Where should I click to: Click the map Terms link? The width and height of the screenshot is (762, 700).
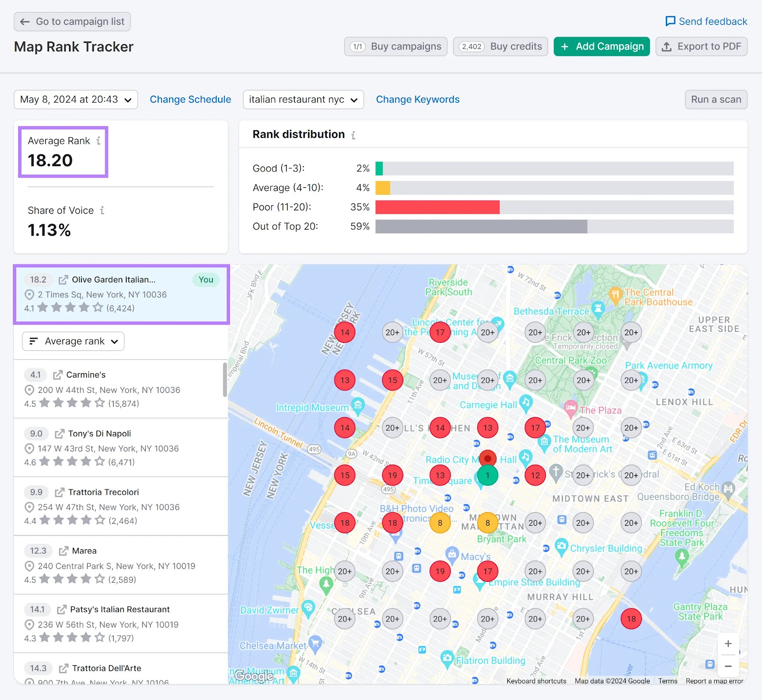(x=668, y=681)
